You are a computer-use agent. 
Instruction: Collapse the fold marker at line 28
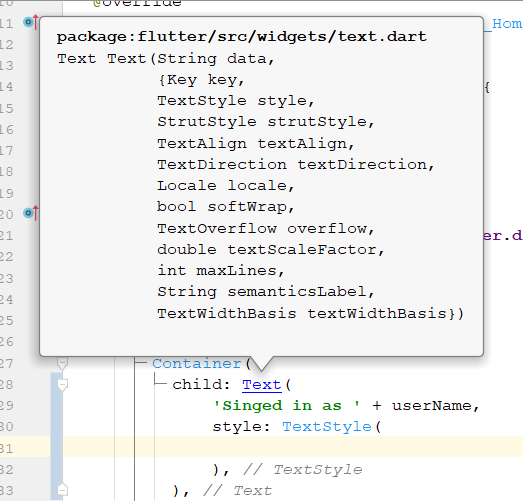[62, 385]
